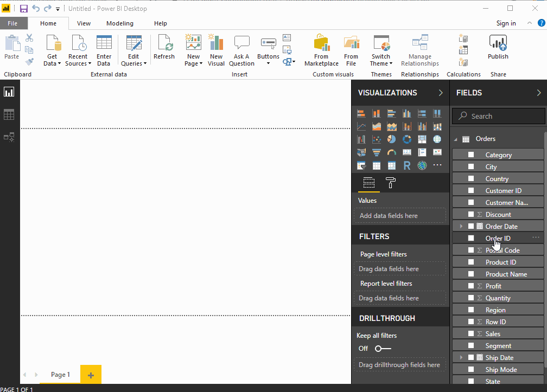Select the KPI visual
The height and width of the screenshot is (392, 547).
[437, 152]
